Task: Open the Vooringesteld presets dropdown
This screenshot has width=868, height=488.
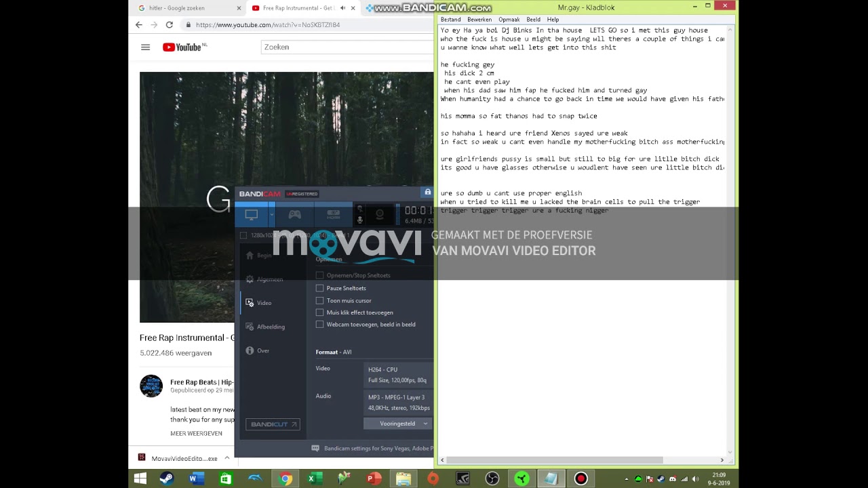Action: 398,424
